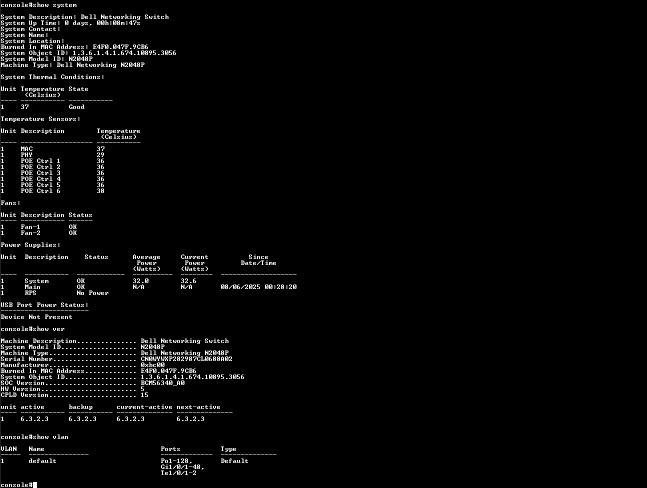Click the 'Power Supplies:' heading

coord(31,245)
